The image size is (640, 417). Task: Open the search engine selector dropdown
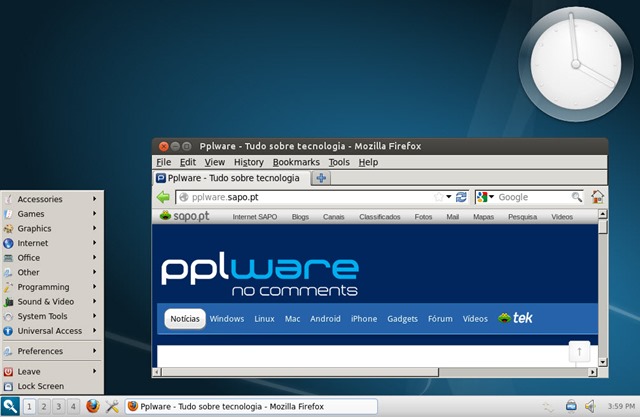(x=486, y=197)
